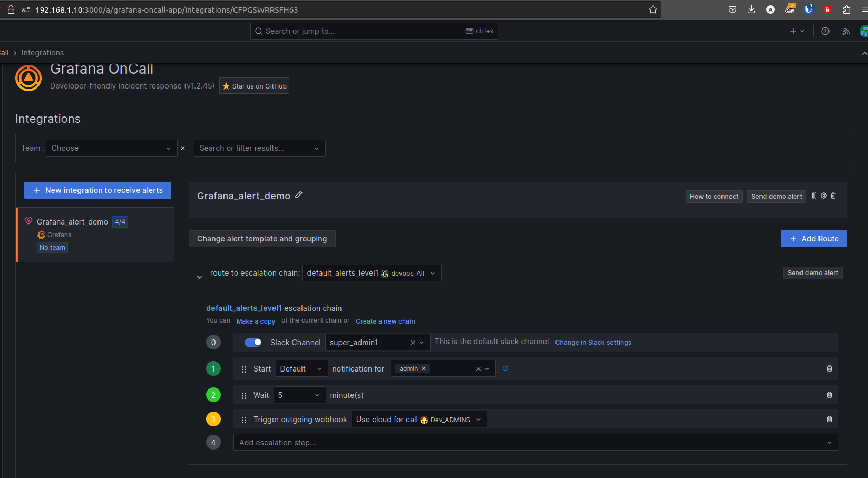868x478 pixels.
Task: Open the browser hamburger menu
Action: point(864,9)
